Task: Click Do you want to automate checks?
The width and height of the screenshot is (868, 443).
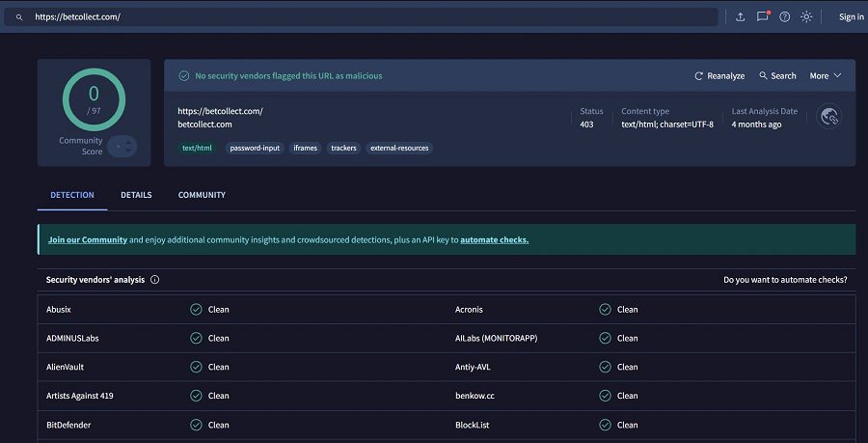Action: coord(785,280)
